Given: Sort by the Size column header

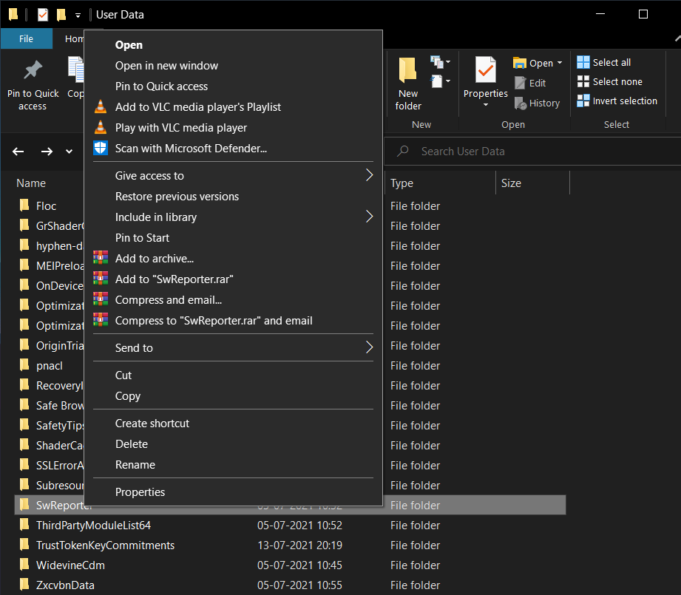Looking at the screenshot, I should [x=511, y=183].
